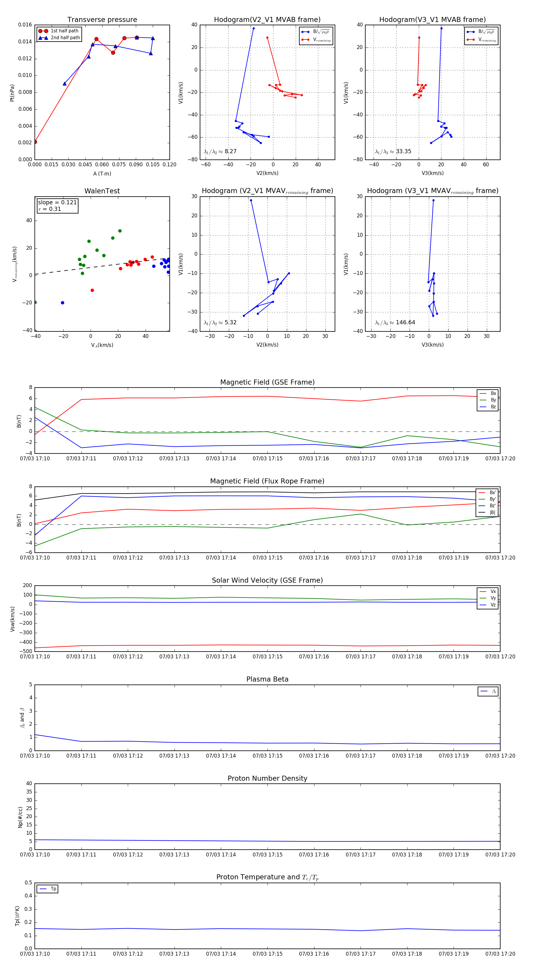Screen dimensions: 535x980
Task: Click the λ1/λ3 ≈ 146.64 annotation
Action: [x=395, y=323]
